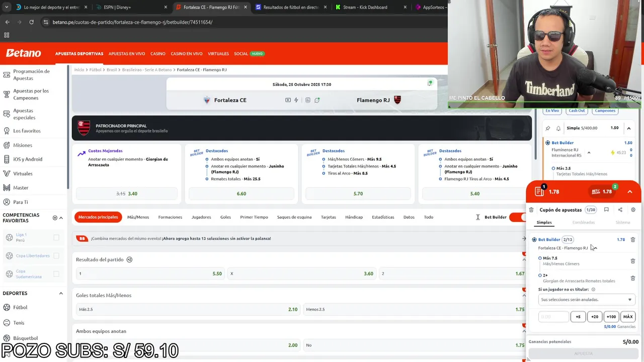Collapse the bet slip panel chevron
Image resolution: width=644 pixels, height=362 pixels.
[x=629, y=192]
